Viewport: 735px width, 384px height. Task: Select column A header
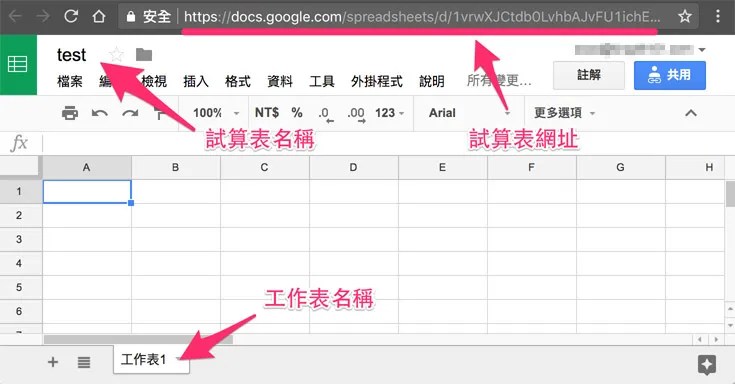coord(87,167)
